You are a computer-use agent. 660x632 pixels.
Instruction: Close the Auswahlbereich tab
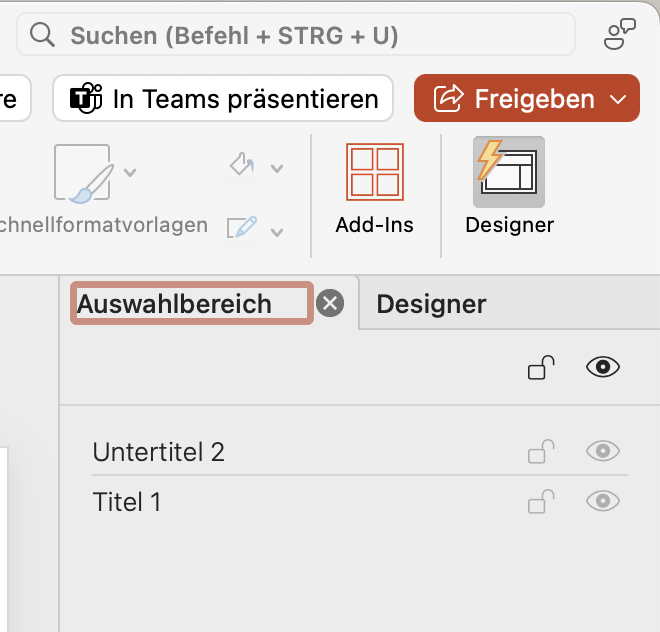point(330,303)
